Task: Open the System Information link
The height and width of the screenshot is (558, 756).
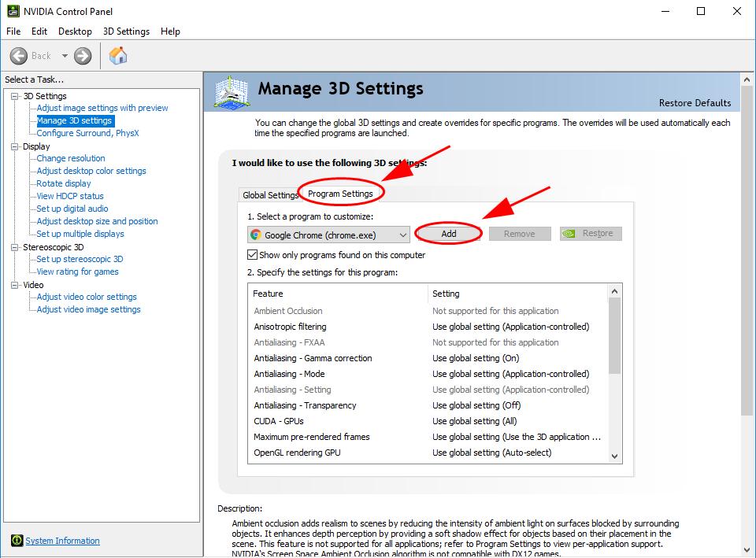Action: [62, 541]
